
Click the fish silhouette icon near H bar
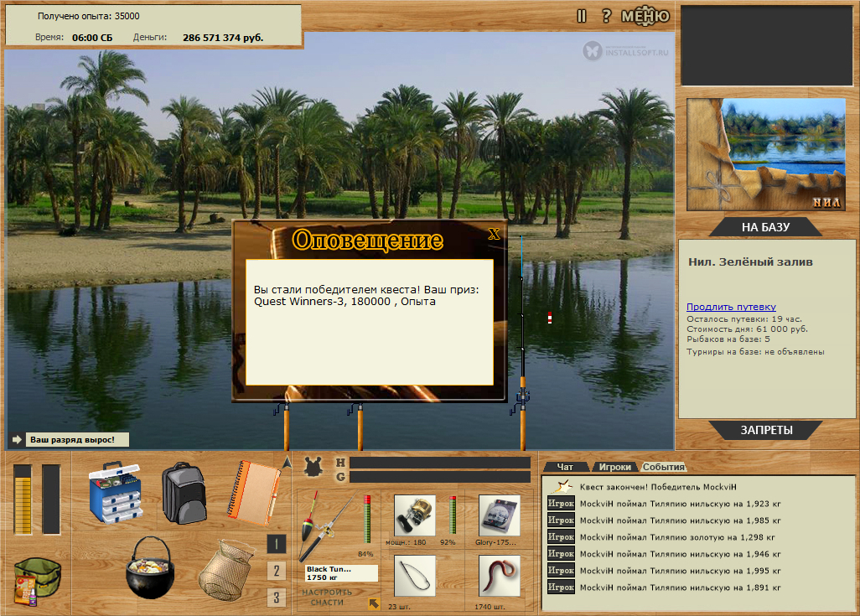(313, 468)
